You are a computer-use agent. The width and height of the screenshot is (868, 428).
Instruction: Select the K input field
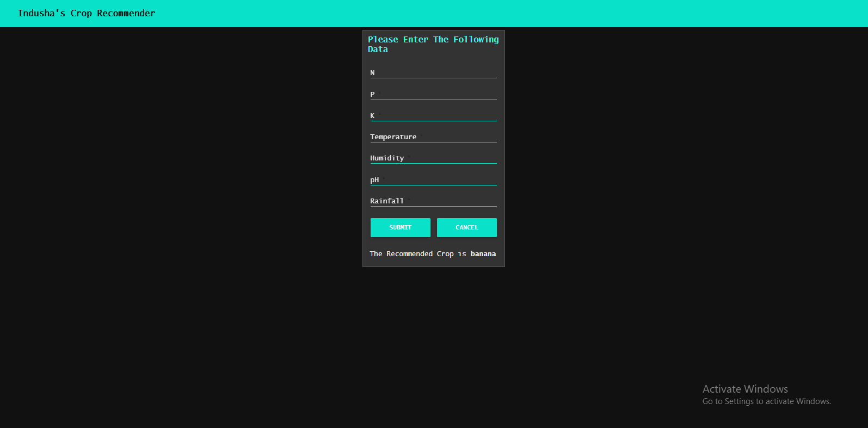click(433, 115)
